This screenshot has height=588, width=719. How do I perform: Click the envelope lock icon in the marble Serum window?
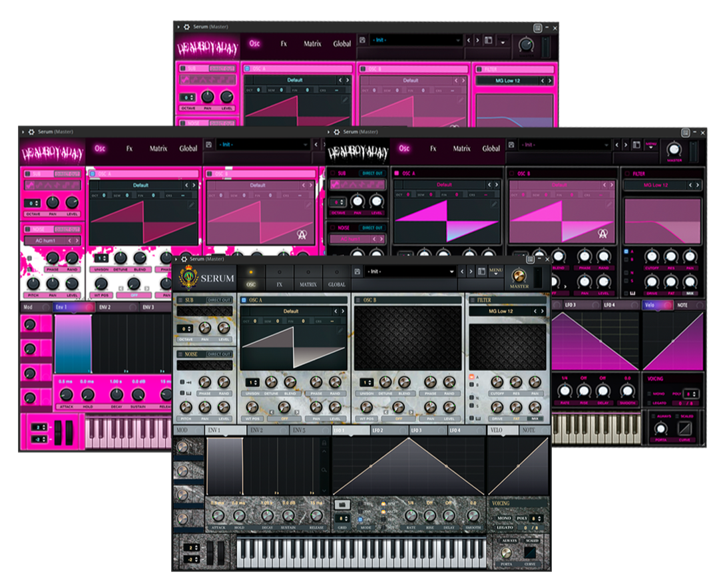324,443
